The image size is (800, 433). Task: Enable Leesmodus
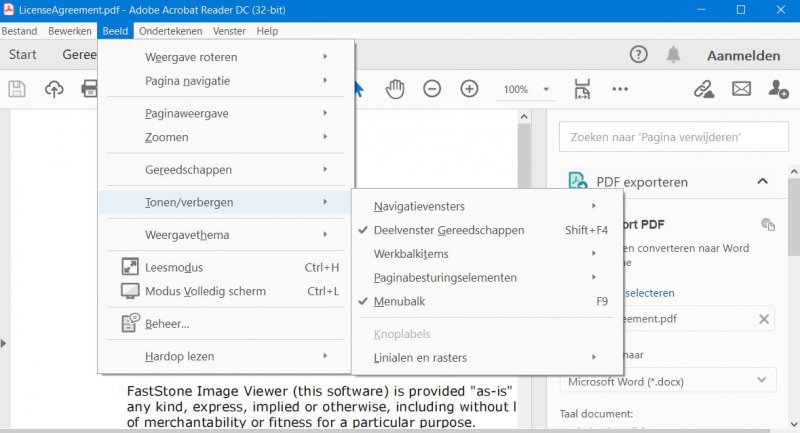coord(174,267)
